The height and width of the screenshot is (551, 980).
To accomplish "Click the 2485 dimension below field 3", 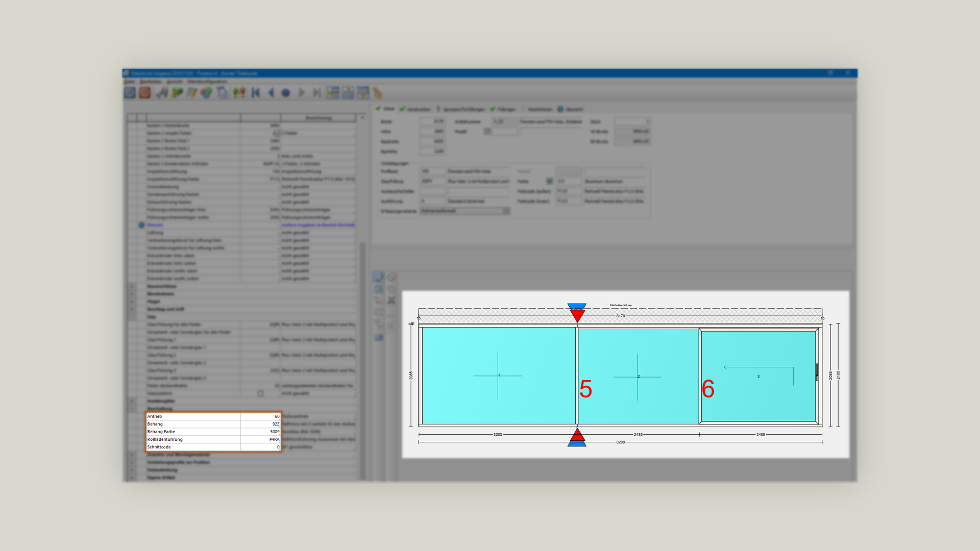I will 761,435.
